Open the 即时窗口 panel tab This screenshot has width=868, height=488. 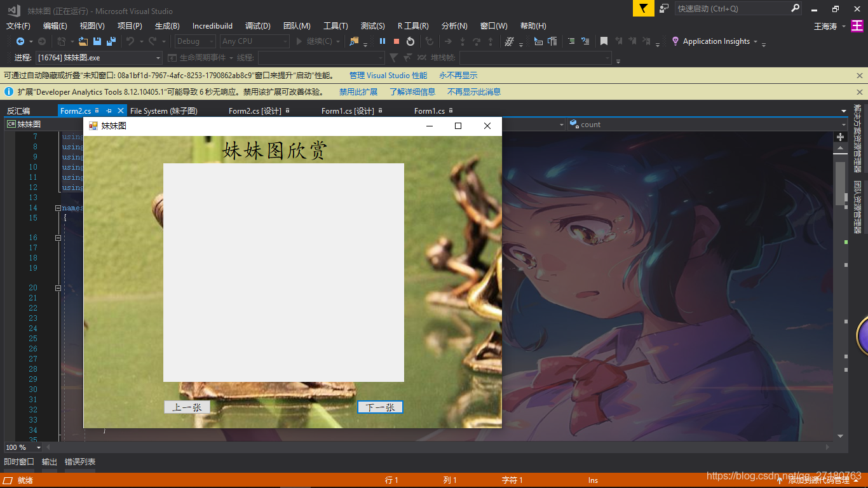click(19, 462)
